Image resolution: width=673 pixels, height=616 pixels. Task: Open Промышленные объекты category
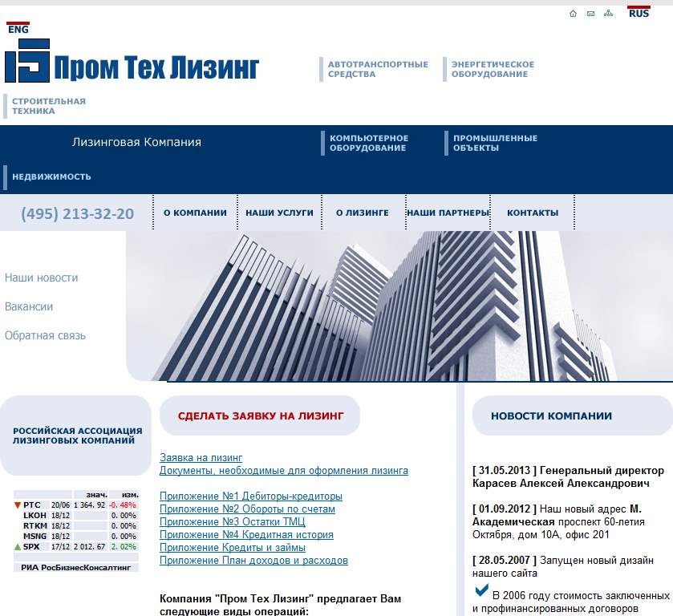[x=495, y=143]
